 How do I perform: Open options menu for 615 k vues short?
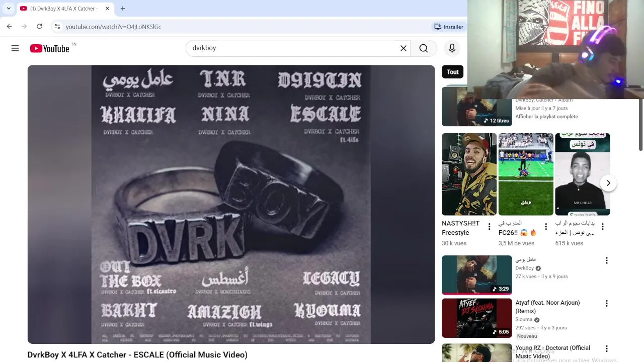(603, 227)
